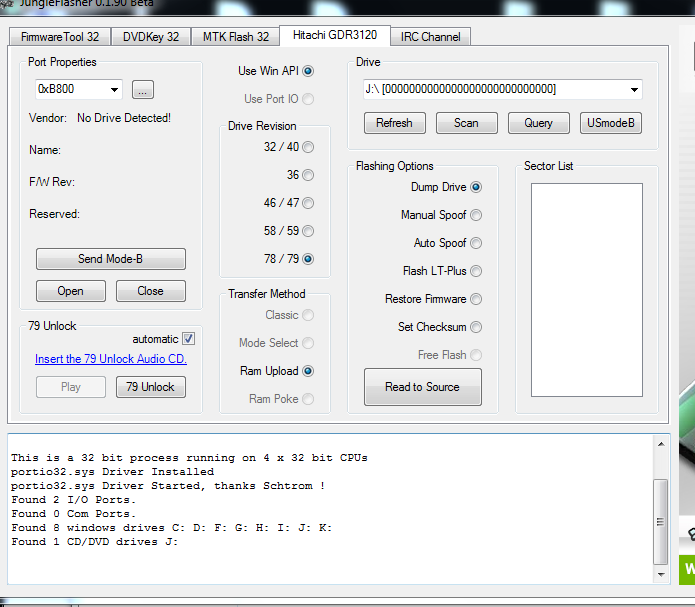Click the log scrollbar down arrow

(661, 575)
